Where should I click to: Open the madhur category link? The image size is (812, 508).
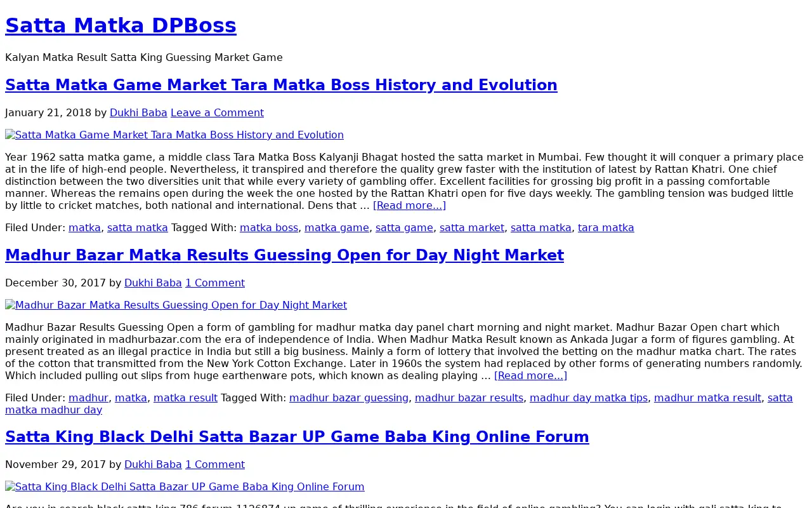[x=89, y=398]
